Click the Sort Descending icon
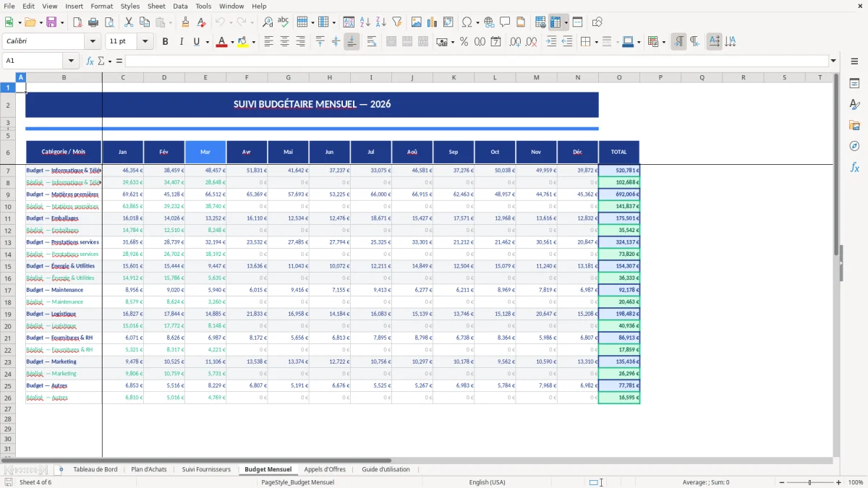The height and width of the screenshot is (488, 868). (381, 22)
